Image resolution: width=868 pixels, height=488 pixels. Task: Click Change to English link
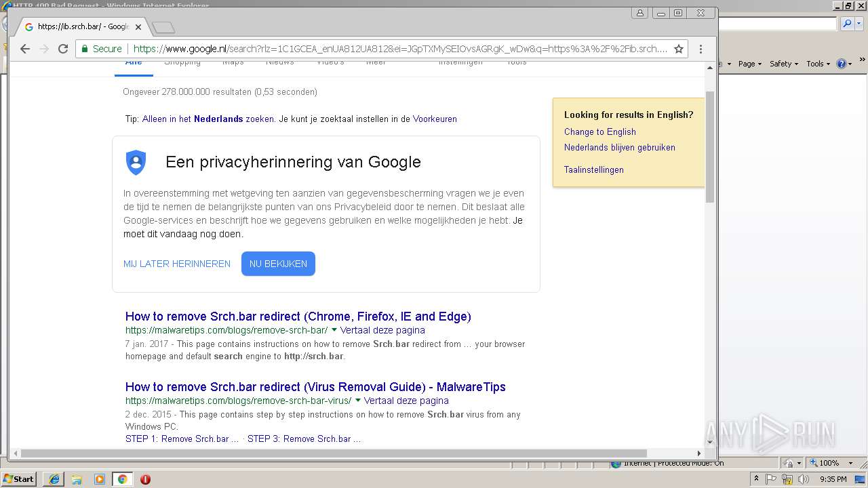click(x=600, y=131)
